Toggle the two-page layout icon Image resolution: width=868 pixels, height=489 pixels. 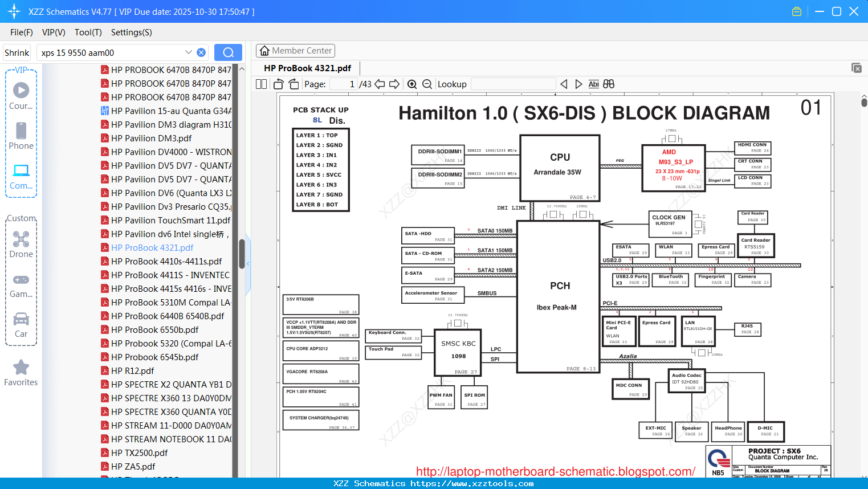pos(261,84)
